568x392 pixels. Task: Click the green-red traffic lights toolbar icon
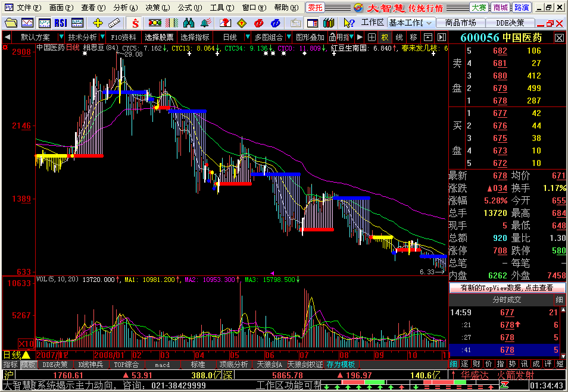click(x=155, y=23)
